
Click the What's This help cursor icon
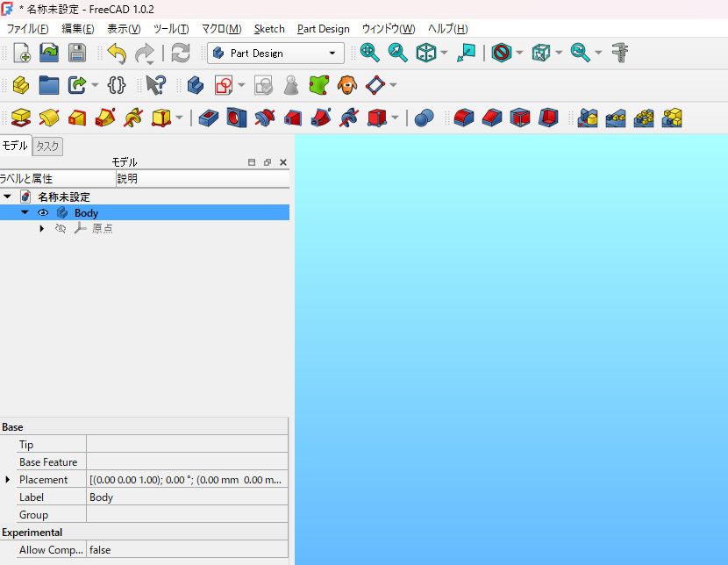pyautogui.click(x=155, y=85)
